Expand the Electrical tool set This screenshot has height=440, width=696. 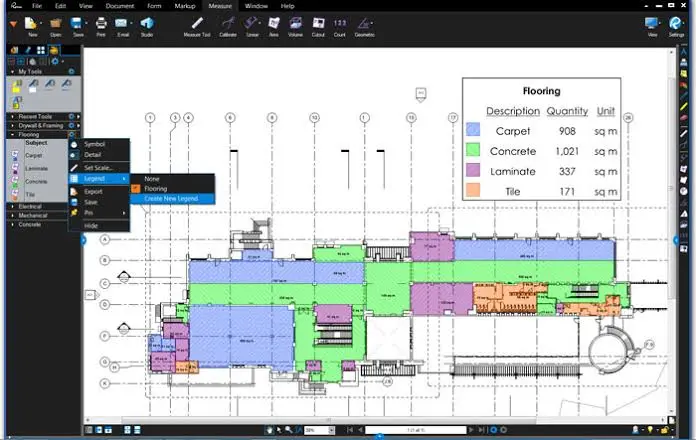(12, 206)
